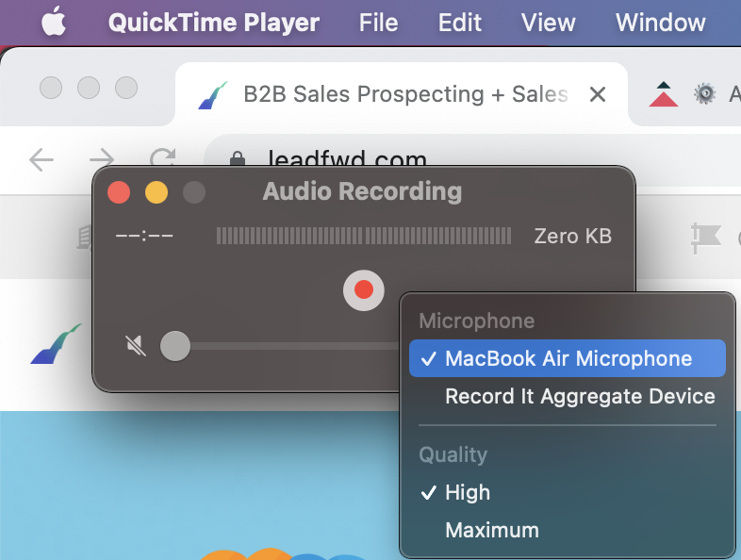Click the muted speaker icon
Viewport: 741px width, 560px height.
136,346
